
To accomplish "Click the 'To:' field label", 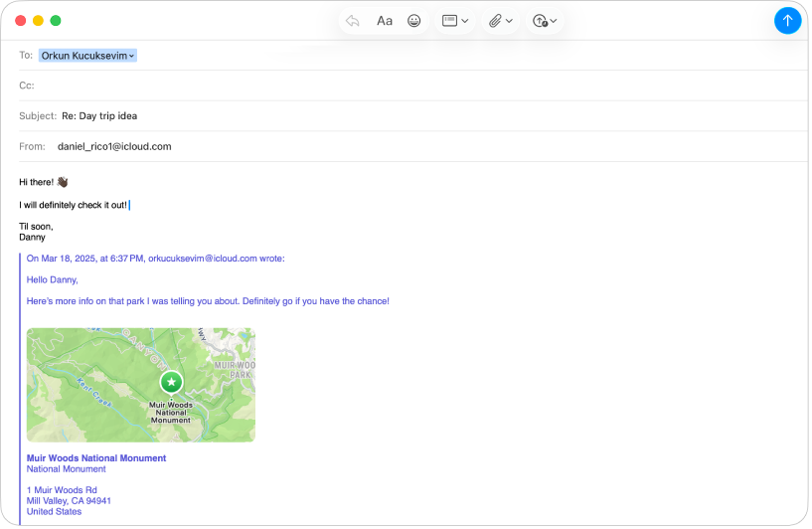I will [x=26, y=56].
